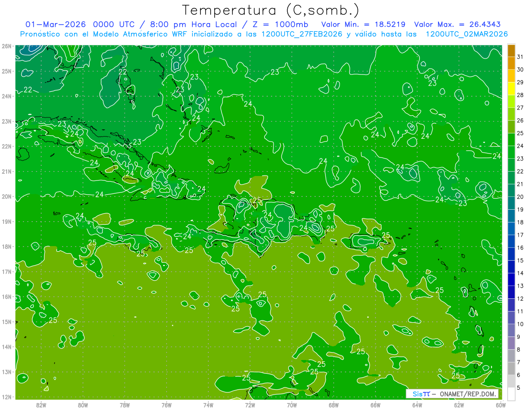Click the '14N' latitude label
The width and height of the screenshot is (532, 411).
pos(6,347)
